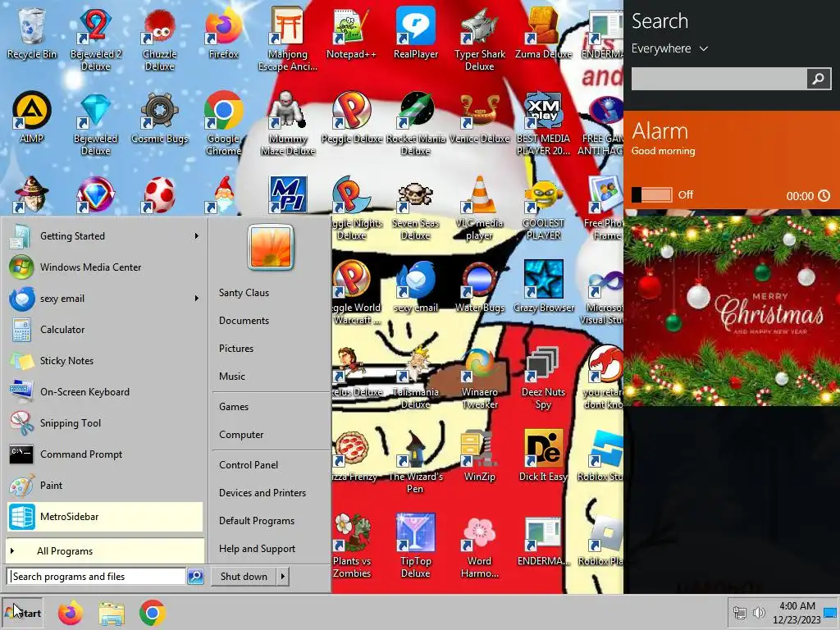840x630 pixels.
Task: Launch Cosmic Bugs desktop icon
Action: point(160,118)
